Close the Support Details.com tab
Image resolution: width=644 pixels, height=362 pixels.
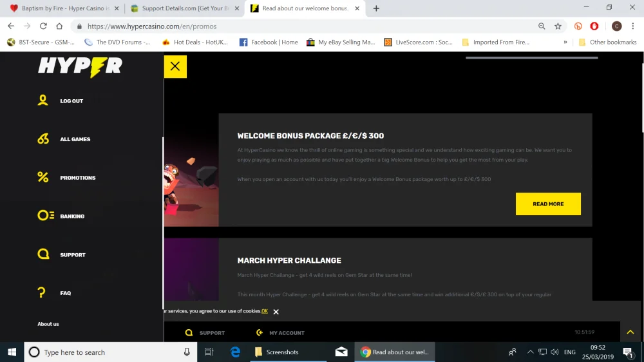pos(236,8)
